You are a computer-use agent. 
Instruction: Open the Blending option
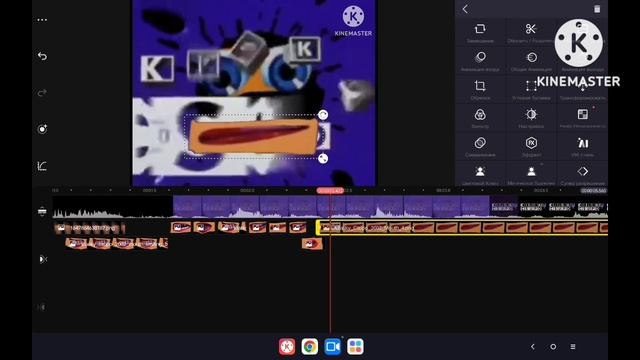pos(480,146)
